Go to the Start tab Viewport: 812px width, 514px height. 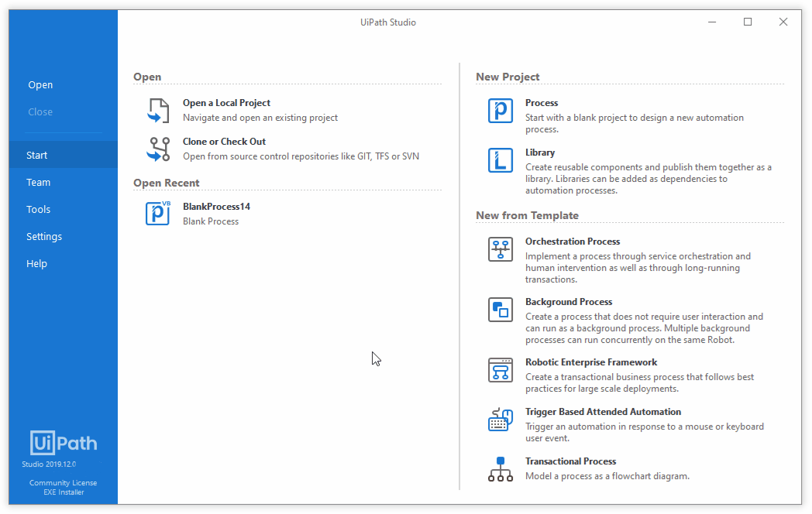click(64, 156)
